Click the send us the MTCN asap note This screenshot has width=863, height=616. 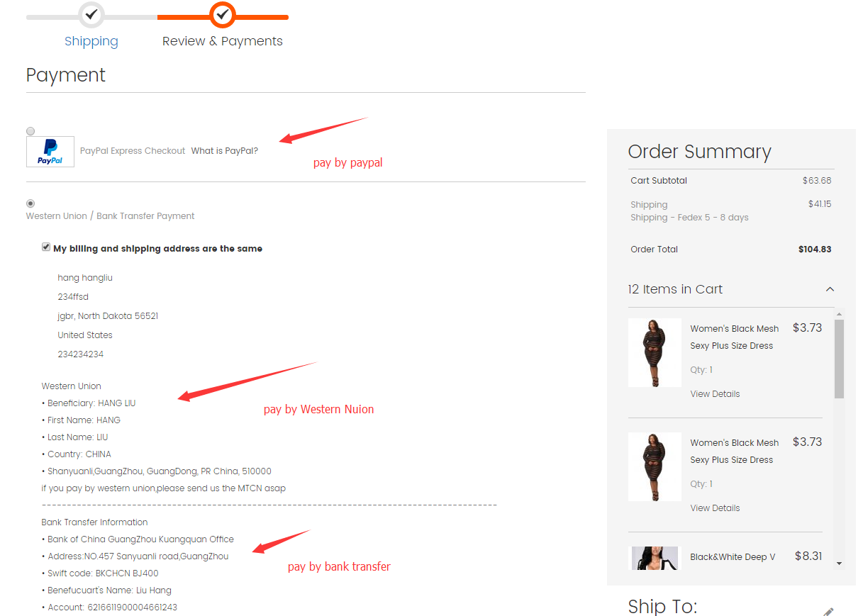click(163, 488)
